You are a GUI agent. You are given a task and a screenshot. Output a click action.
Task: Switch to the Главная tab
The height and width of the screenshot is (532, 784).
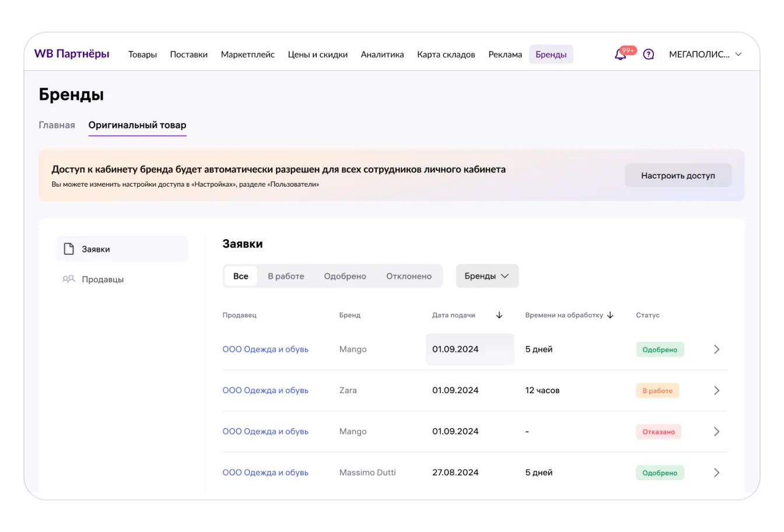click(x=57, y=125)
